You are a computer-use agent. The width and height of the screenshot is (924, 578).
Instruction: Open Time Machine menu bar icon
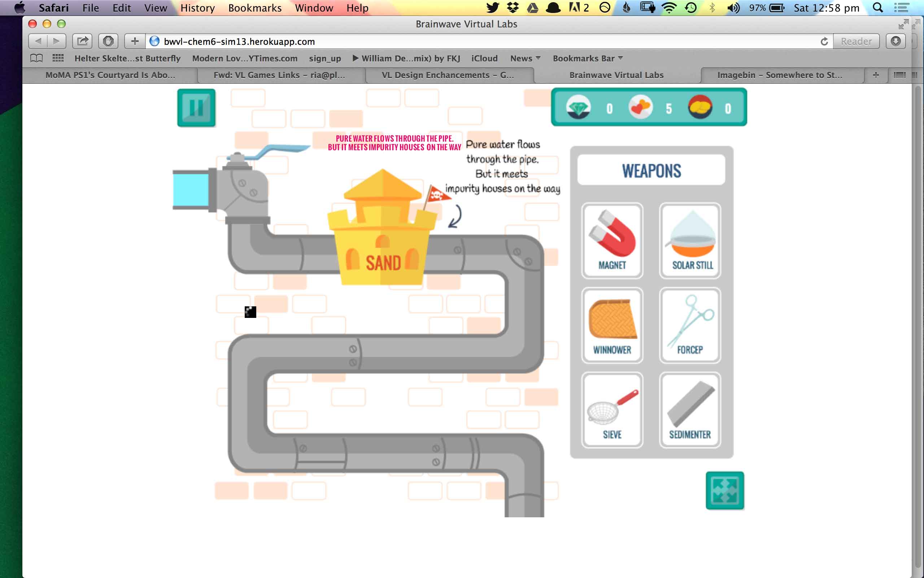click(691, 8)
